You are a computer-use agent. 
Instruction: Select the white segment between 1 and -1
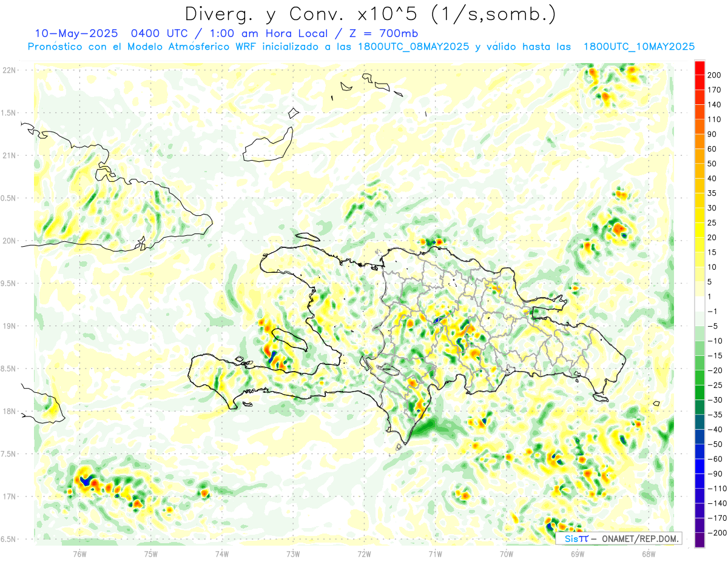699,304
